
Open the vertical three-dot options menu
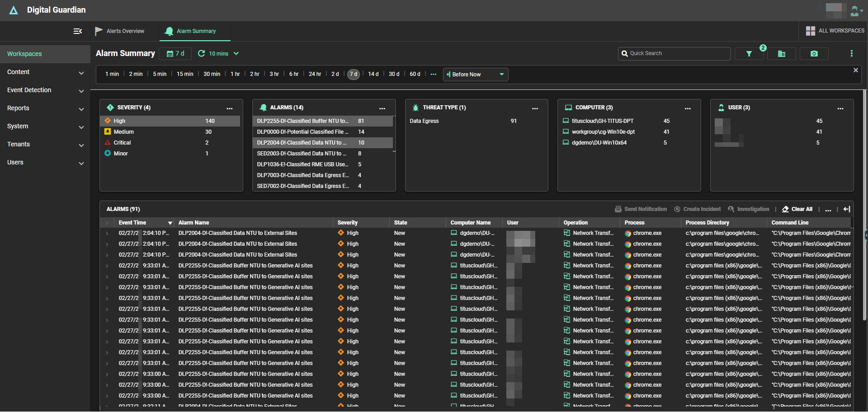(x=852, y=53)
